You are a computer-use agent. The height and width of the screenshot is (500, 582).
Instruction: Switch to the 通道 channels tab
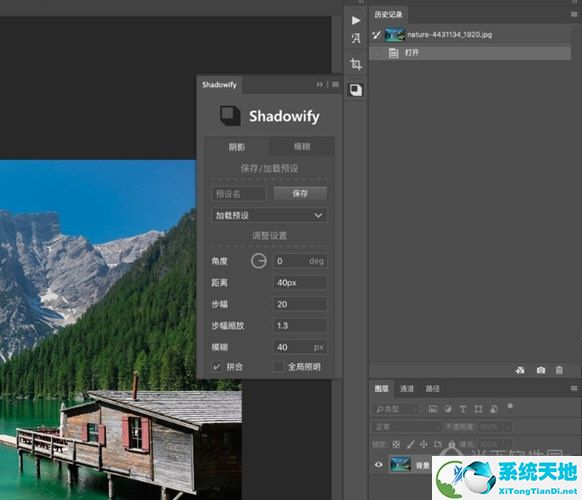(407, 389)
